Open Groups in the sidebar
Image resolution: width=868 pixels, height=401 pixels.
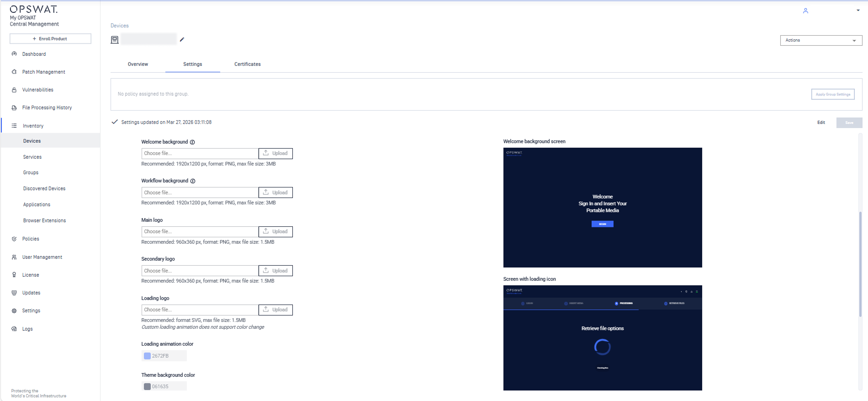31,172
